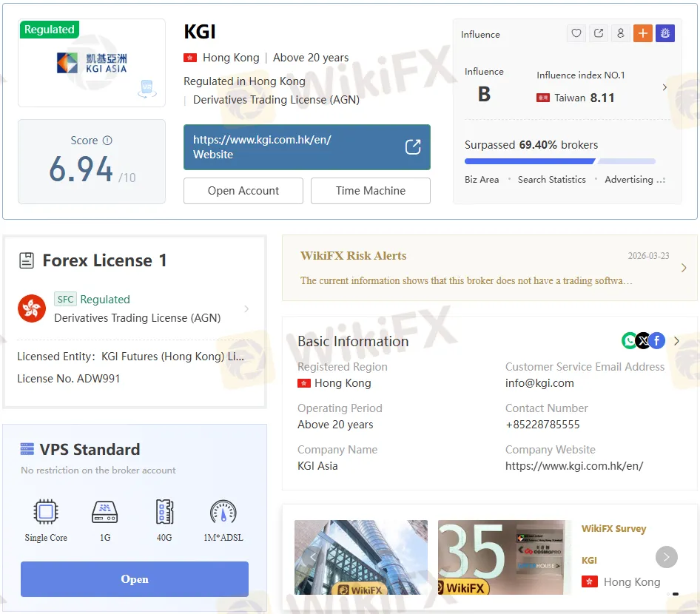Show next survey slide with right arrow
The image size is (700, 614).
666,557
